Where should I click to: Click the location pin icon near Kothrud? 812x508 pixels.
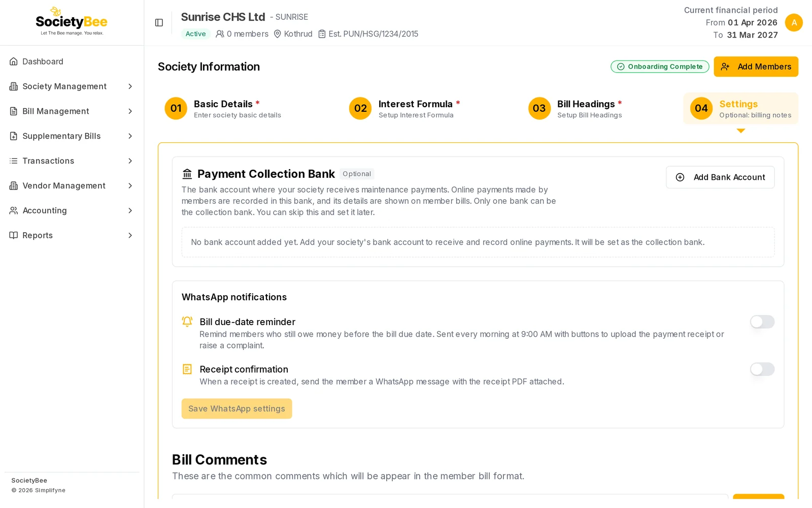(278, 34)
